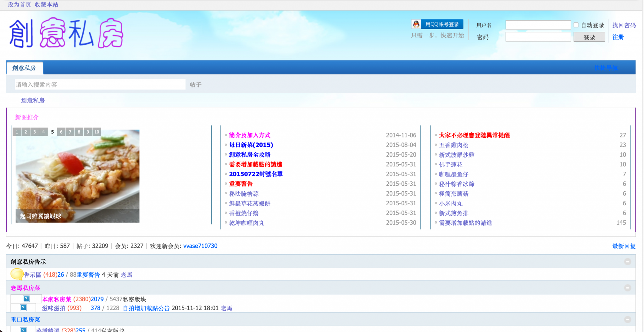This screenshot has width=644, height=332.
Task: Click the question mark icon beside 本家私房菜
Action: point(26,299)
